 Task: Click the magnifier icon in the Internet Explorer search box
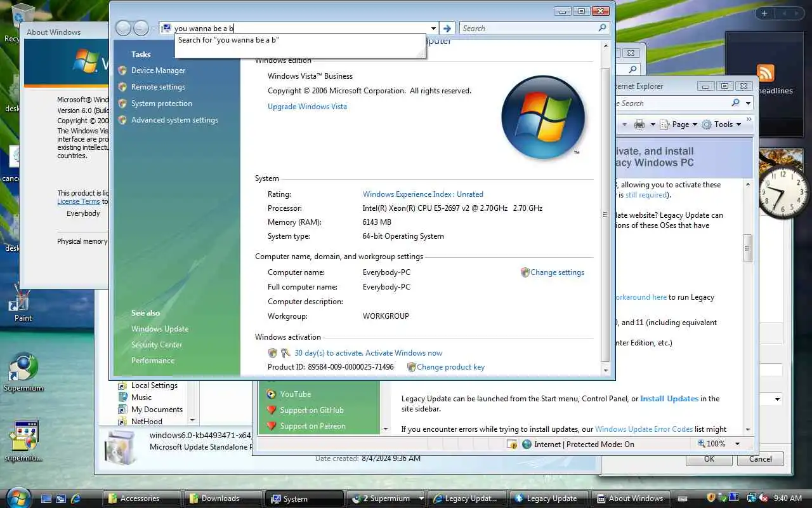[x=736, y=103]
